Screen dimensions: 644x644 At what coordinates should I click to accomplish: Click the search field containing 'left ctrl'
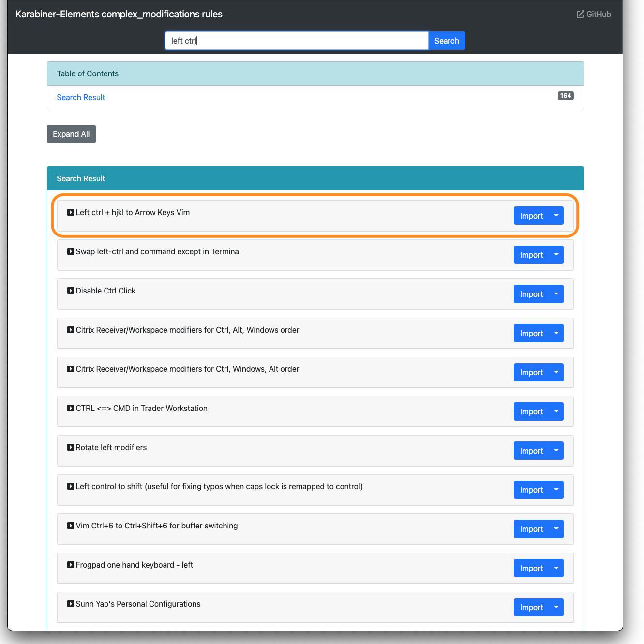(296, 41)
